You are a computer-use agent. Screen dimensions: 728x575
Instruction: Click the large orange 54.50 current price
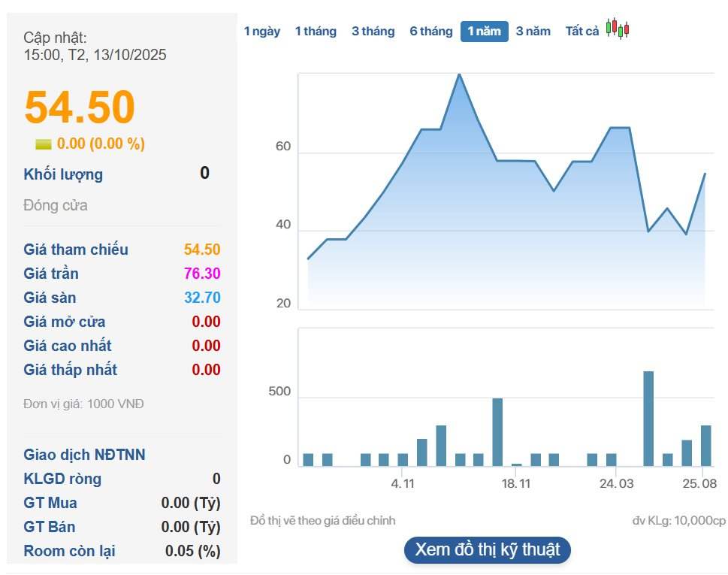point(80,107)
